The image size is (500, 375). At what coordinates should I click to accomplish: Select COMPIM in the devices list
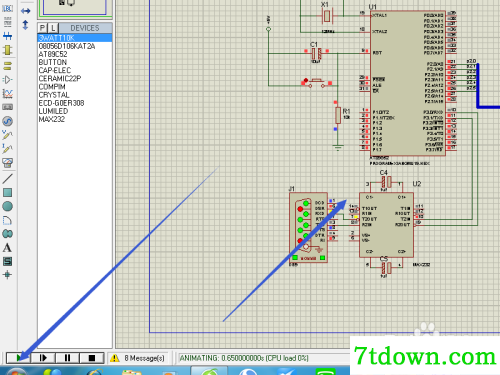tap(75, 87)
